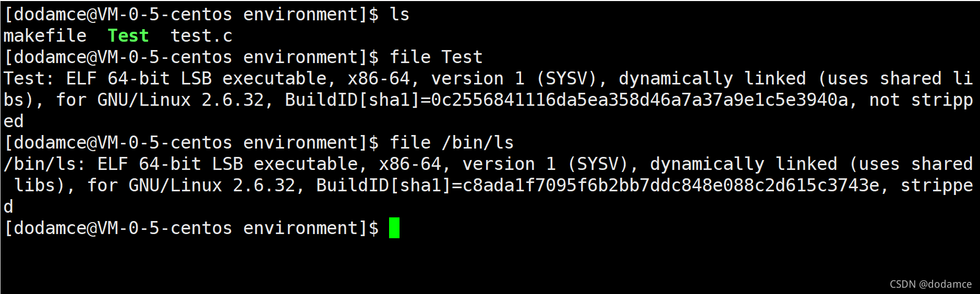
Task: Click the CSDN @dodamce watermark
Action: pyautogui.click(x=930, y=284)
